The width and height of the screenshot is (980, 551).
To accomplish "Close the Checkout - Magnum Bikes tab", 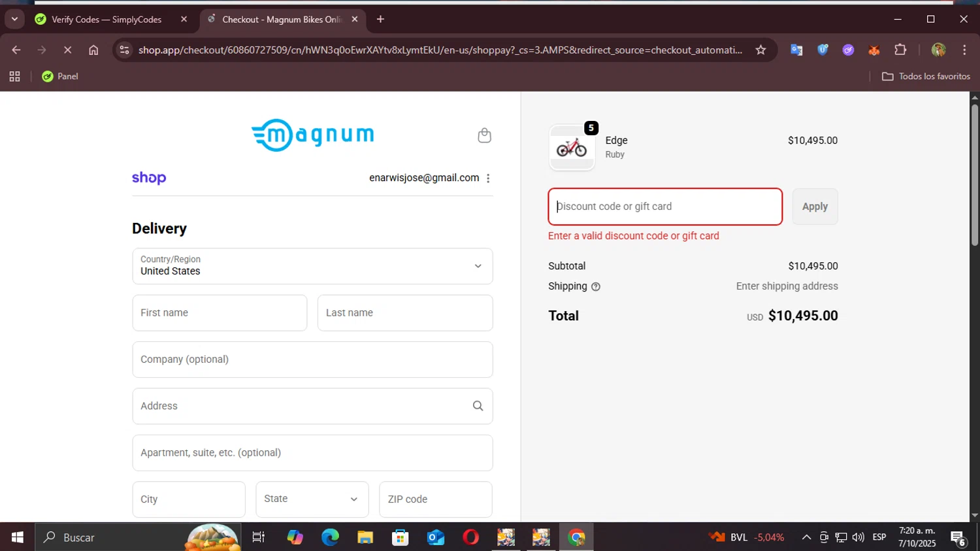I will point(355,19).
